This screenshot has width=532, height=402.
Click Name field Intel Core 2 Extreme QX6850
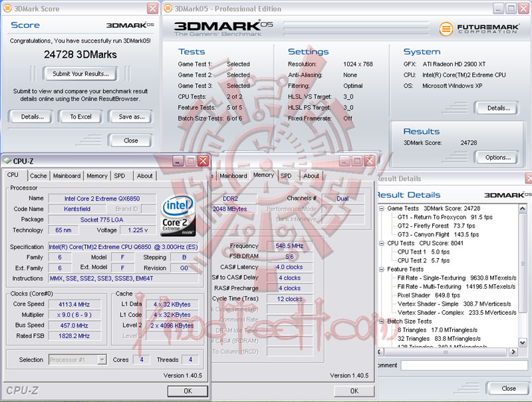tap(102, 198)
